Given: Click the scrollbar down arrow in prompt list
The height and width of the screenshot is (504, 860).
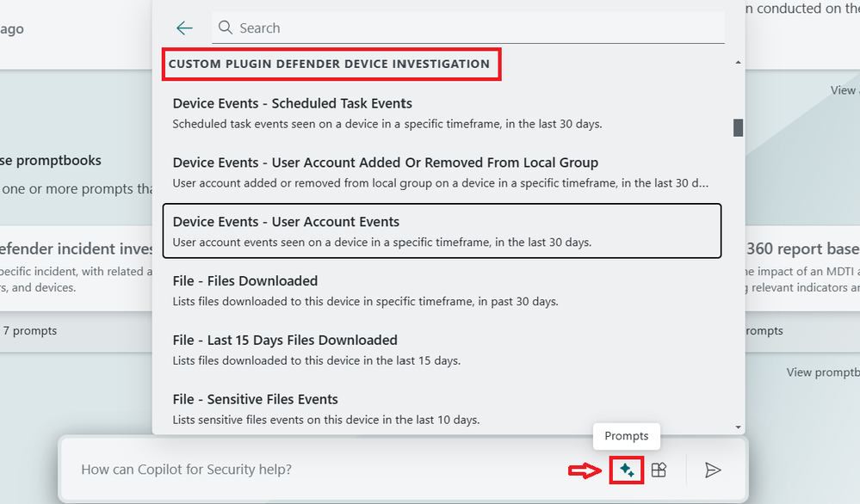Looking at the screenshot, I should coord(739,427).
